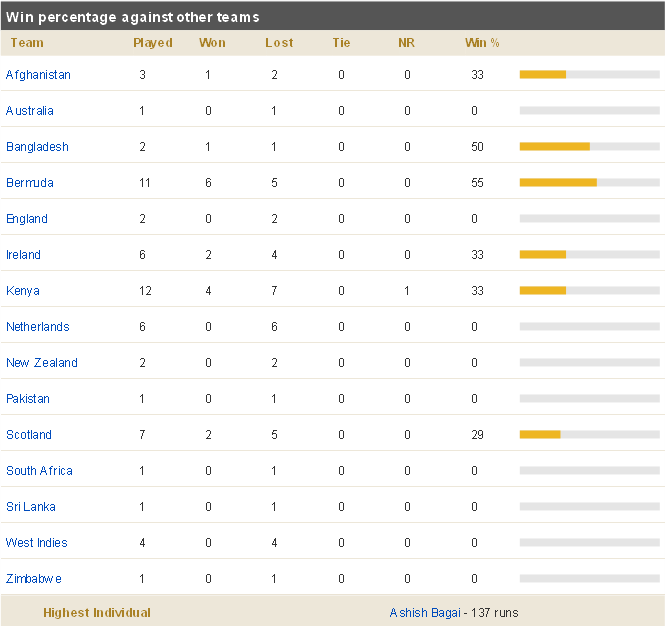Open the England team link

27,219
